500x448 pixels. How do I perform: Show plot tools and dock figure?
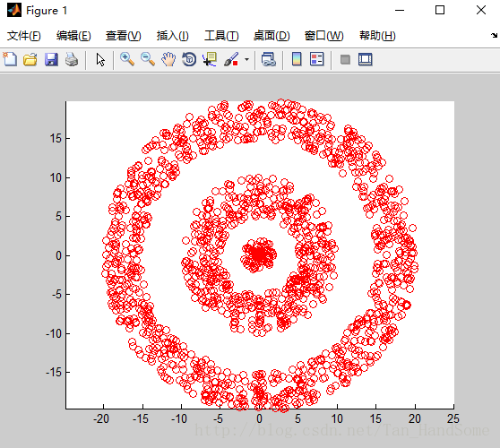click(x=366, y=60)
